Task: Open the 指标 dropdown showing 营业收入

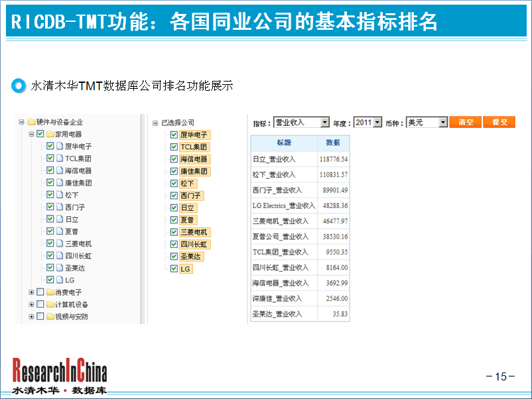Action: tap(301, 123)
